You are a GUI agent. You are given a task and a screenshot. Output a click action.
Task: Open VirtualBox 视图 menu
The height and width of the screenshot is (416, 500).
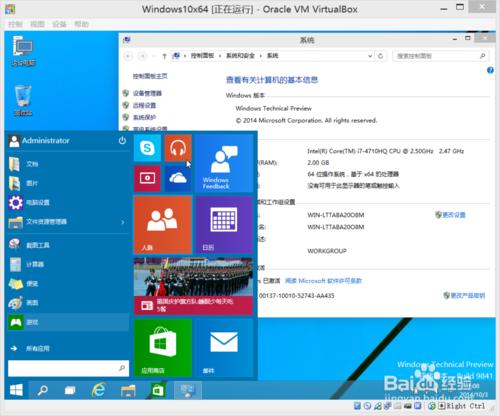(x=37, y=24)
